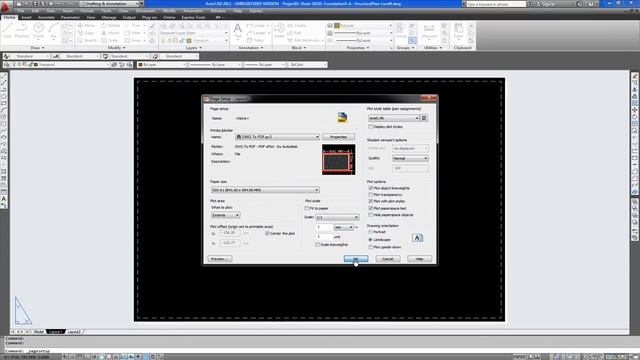640x360 pixels.
Task: Switch to the Output ribbon tab
Action: pyautogui.click(x=129, y=18)
